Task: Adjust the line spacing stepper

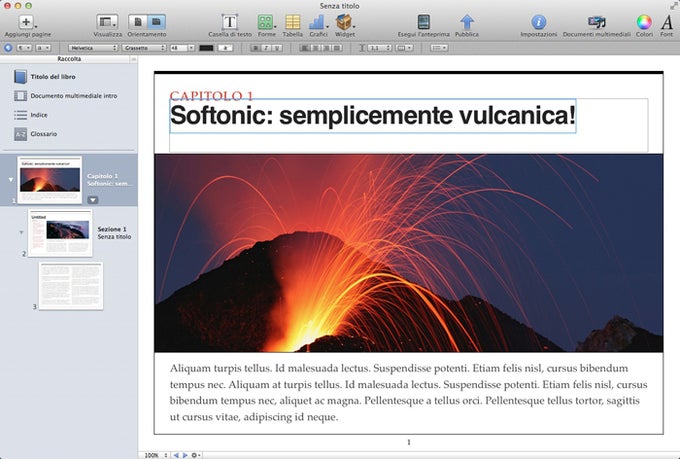Action: pos(389,48)
